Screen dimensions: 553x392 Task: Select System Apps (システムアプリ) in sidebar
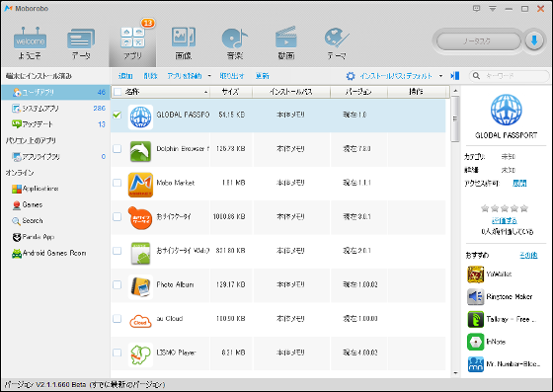(x=55, y=109)
